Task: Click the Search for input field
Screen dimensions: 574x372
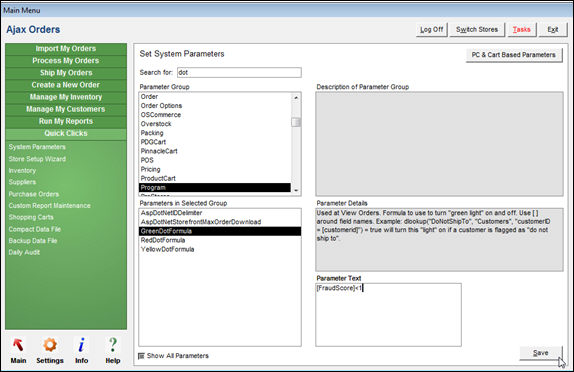Action: pos(239,72)
